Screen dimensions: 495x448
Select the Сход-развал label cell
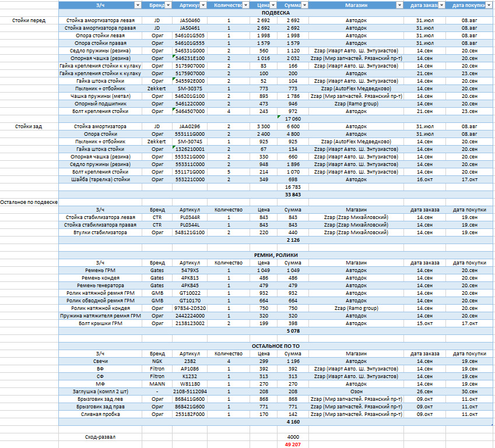[x=100, y=437]
